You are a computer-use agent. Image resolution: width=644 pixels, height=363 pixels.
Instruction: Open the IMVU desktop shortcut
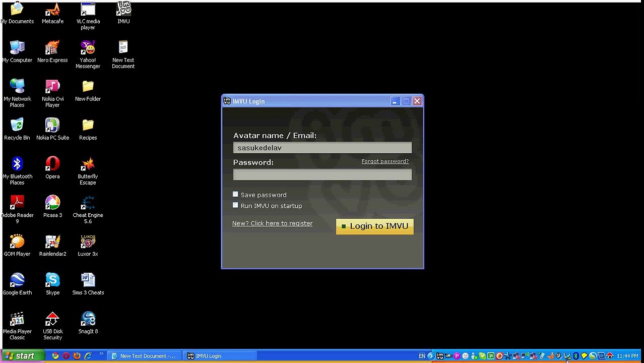coord(123,13)
